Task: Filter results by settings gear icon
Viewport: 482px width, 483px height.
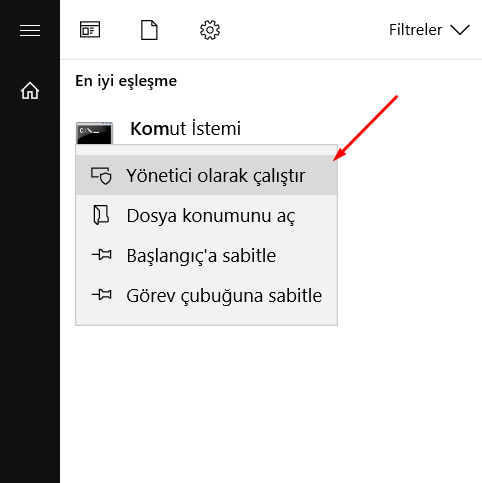Action: pyautogui.click(x=210, y=30)
